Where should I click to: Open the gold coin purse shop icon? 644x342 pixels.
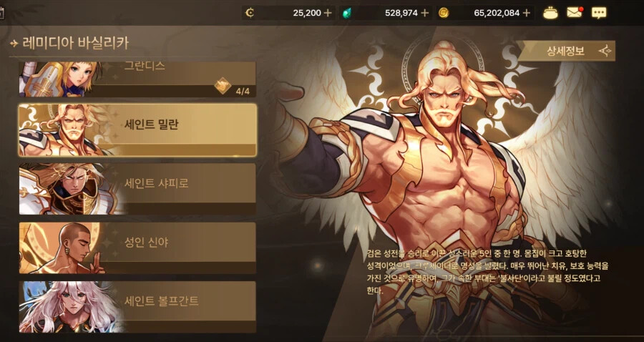pos(550,13)
